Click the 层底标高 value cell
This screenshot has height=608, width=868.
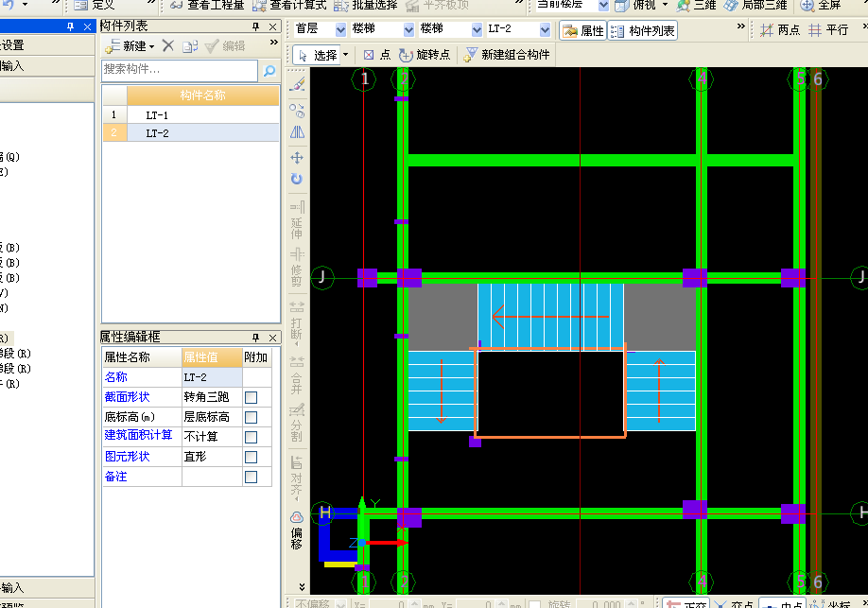click(x=212, y=417)
